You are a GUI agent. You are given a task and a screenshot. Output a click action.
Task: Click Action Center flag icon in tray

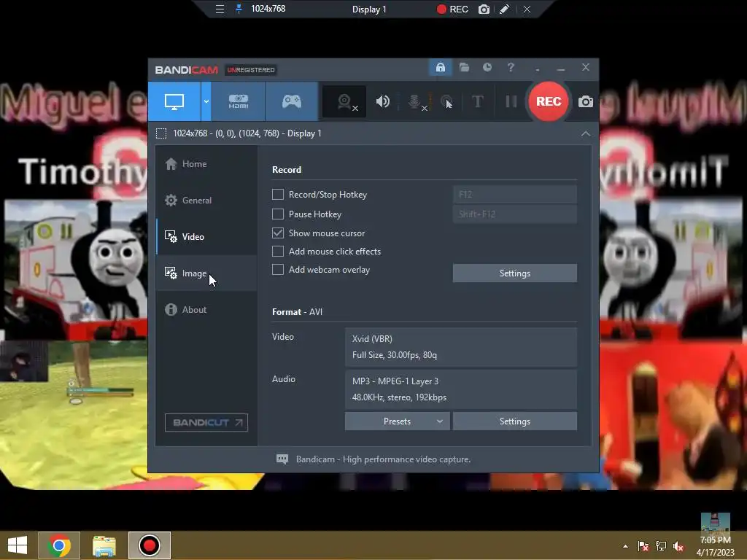(643, 546)
